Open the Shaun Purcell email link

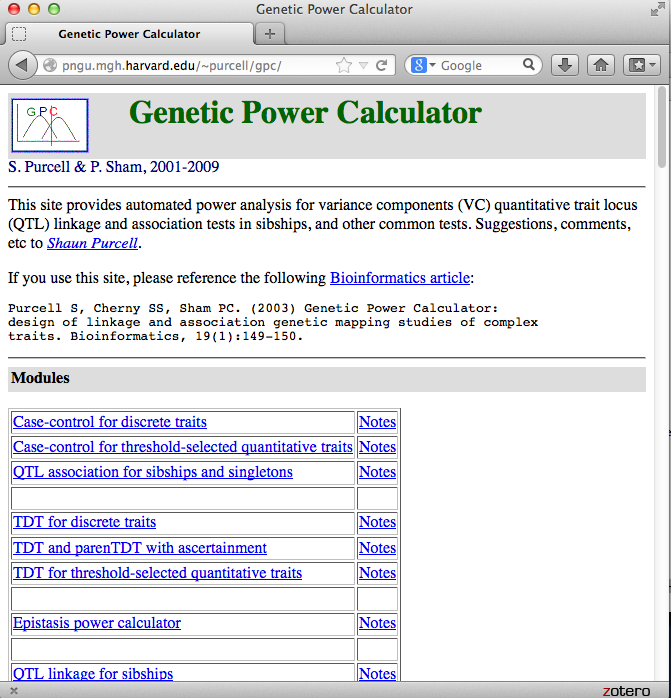[x=93, y=243]
